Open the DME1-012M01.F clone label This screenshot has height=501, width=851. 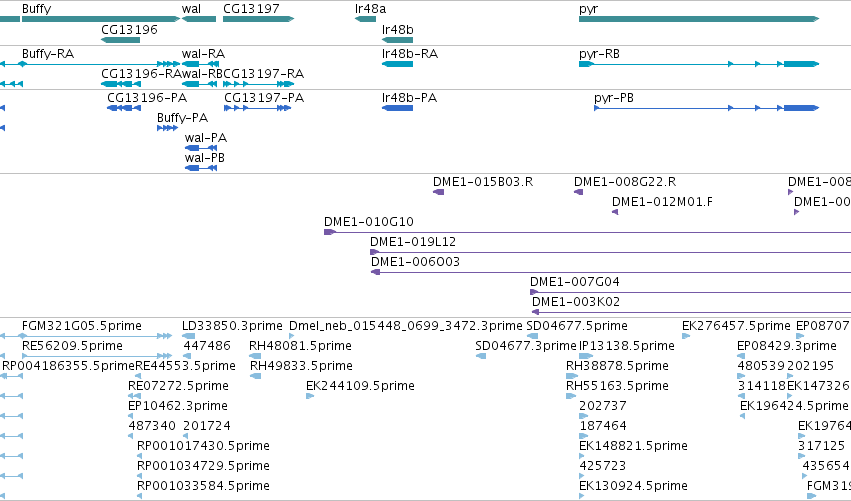662,202
